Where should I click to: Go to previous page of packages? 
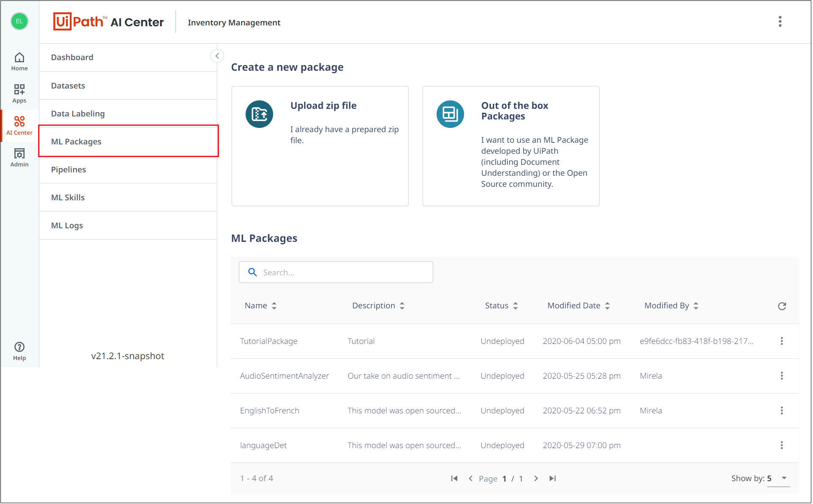click(x=470, y=479)
